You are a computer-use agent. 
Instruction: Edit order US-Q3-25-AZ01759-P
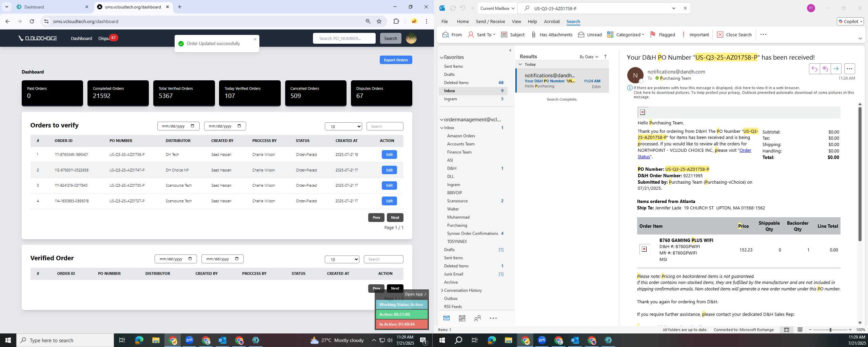pyautogui.click(x=389, y=155)
